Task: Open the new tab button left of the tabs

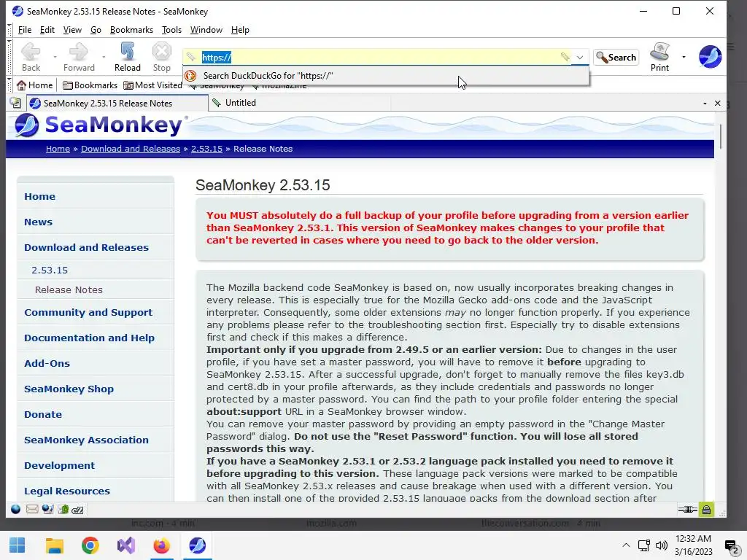Action: (x=15, y=103)
